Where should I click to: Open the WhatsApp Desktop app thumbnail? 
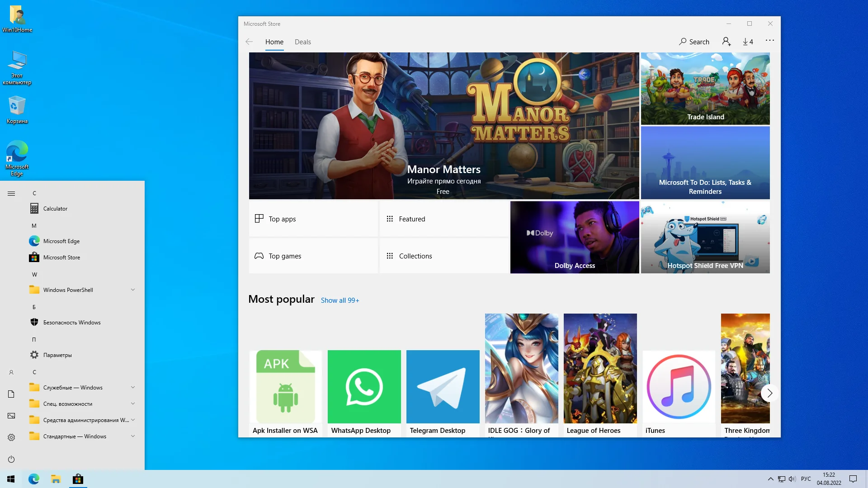pos(364,387)
